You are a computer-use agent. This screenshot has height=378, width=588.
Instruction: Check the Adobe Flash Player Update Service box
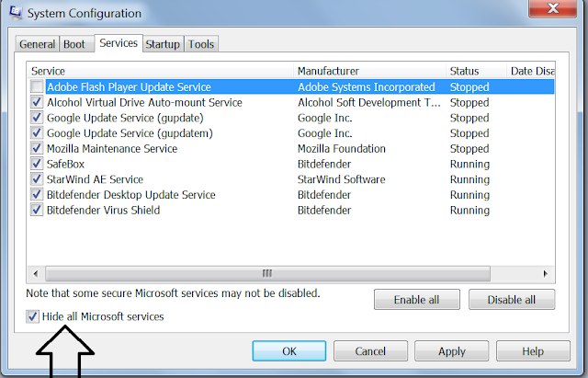37,86
